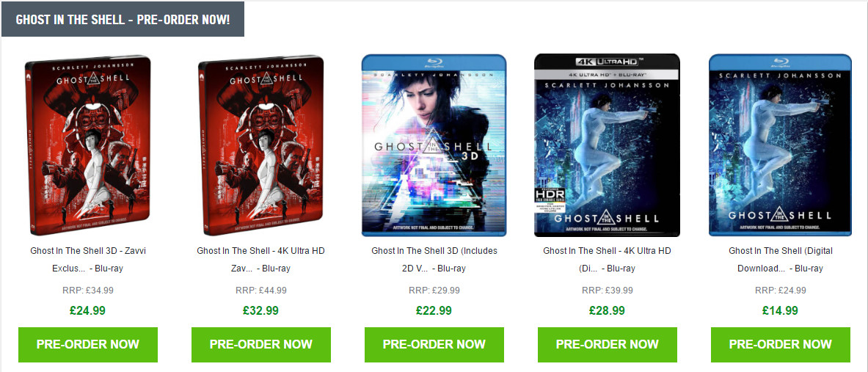This screenshot has height=372, width=868.
Task: Open the 'Ghost In The Shell 3D (Includes 2D V...' link
Action: click(434, 260)
